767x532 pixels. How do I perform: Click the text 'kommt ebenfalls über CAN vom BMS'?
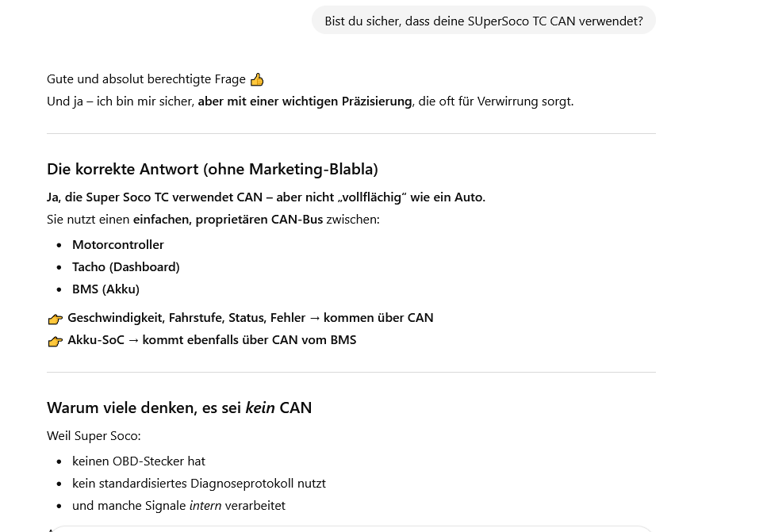click(x=249, y=339)
